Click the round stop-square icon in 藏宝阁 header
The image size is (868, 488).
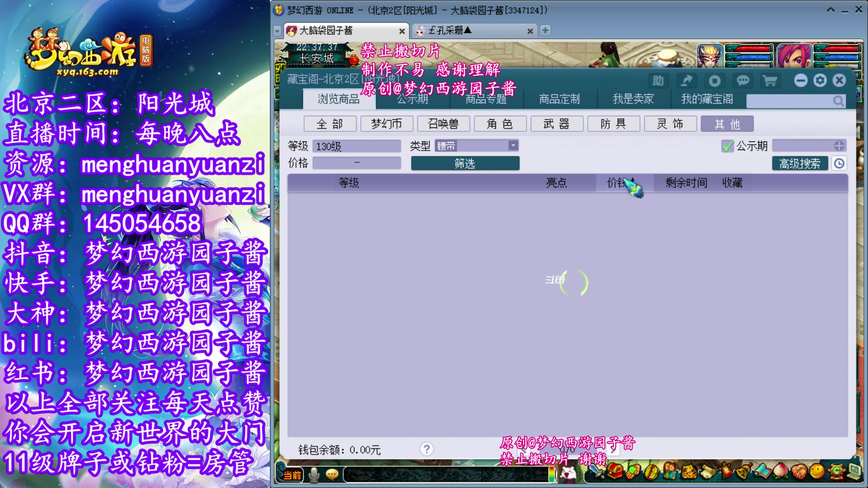pyautogui.click(x=715, y=81)
